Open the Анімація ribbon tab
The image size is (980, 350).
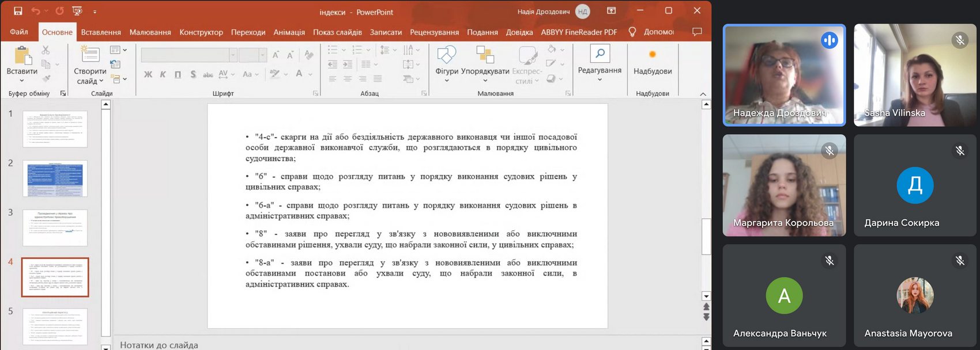tap(289, 32)
